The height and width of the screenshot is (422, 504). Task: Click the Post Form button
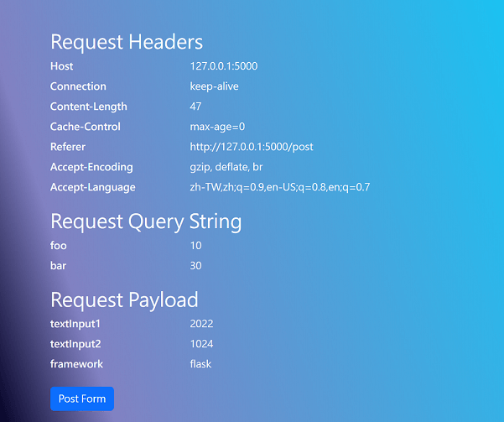click(x=81, y=399)
